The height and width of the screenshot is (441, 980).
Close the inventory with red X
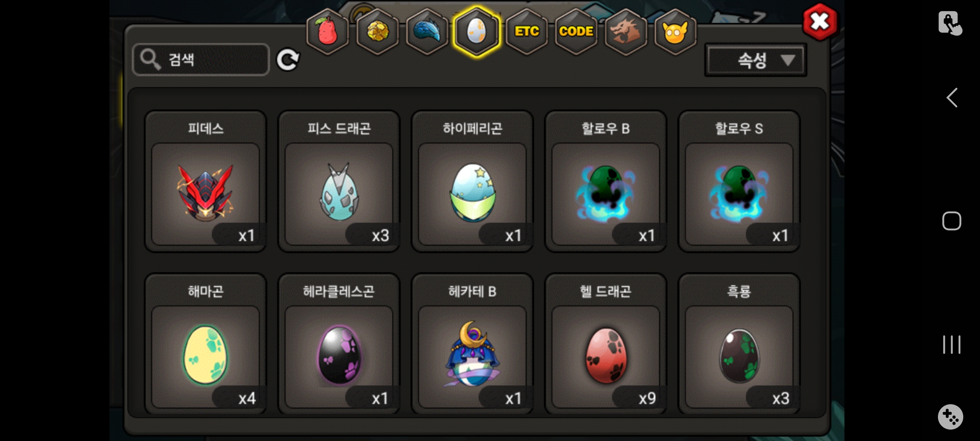click(x=820, y=22)
